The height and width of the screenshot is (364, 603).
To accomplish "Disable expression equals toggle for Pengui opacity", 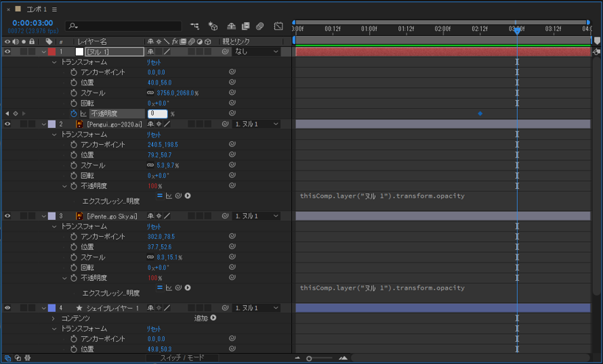I will [x=160, y=196].
